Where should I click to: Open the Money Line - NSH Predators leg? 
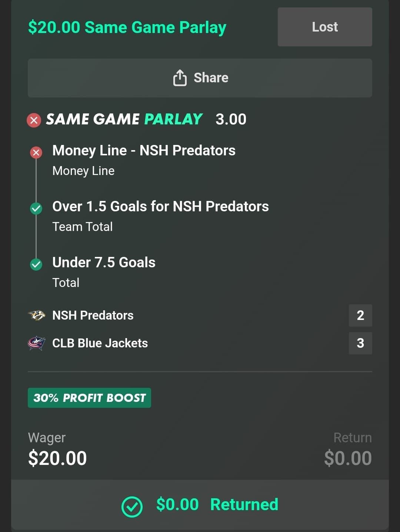click(x=144, y=151)
